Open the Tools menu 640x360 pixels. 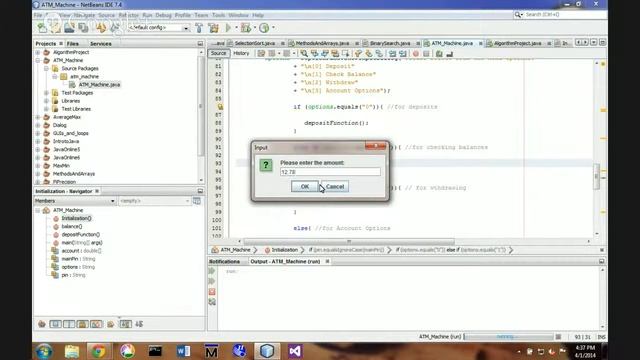(x=218, y=15)
